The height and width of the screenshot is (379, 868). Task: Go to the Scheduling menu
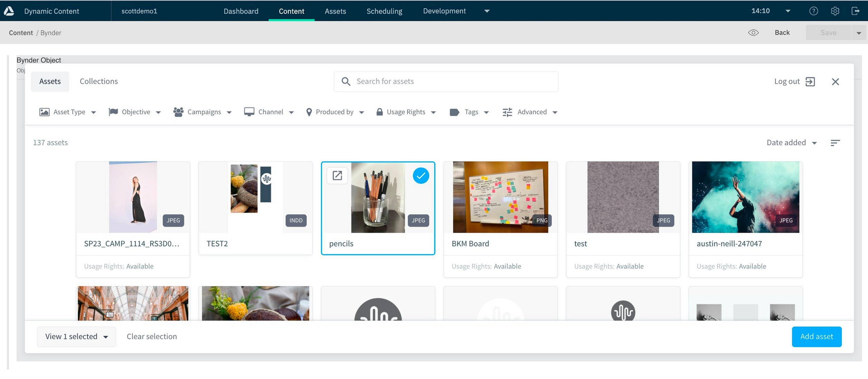click(384, 11)
